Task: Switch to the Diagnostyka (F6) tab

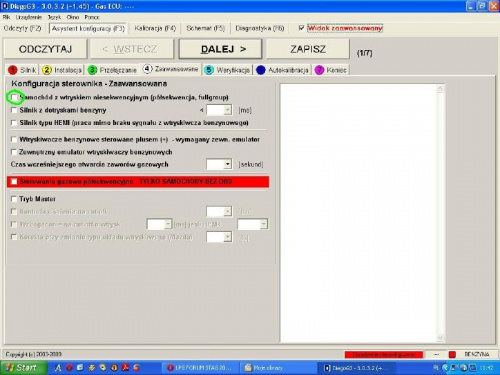Action: point(260,28)
